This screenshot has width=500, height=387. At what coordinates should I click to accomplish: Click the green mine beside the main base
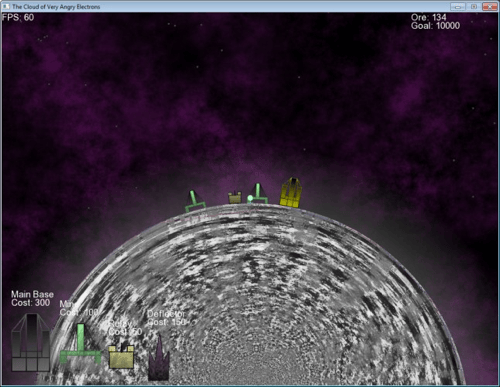pyautogui.click(x=259, y=193)
